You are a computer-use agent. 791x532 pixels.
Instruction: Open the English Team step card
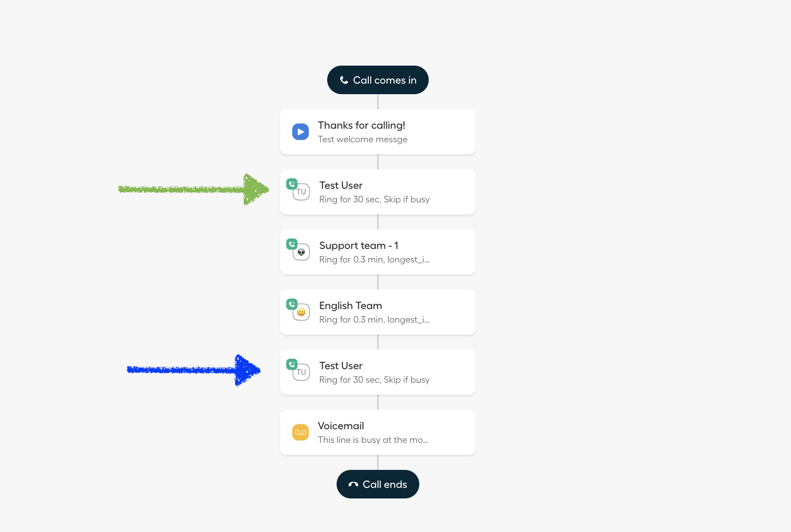pyautogui.click(x=377, y=312)
